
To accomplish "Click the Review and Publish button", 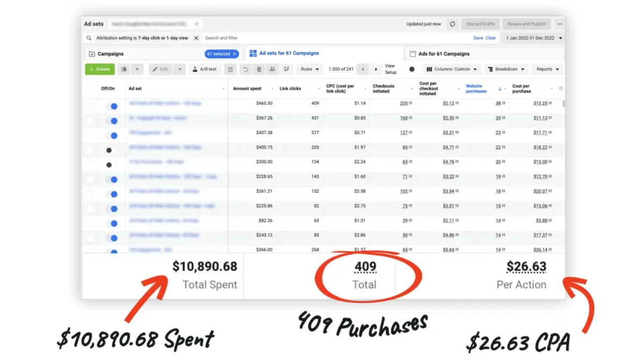I will coord(526,24).
